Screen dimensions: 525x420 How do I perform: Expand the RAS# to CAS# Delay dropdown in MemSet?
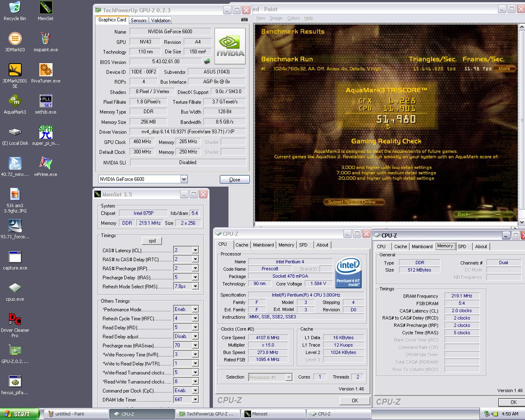pos(195,259)
